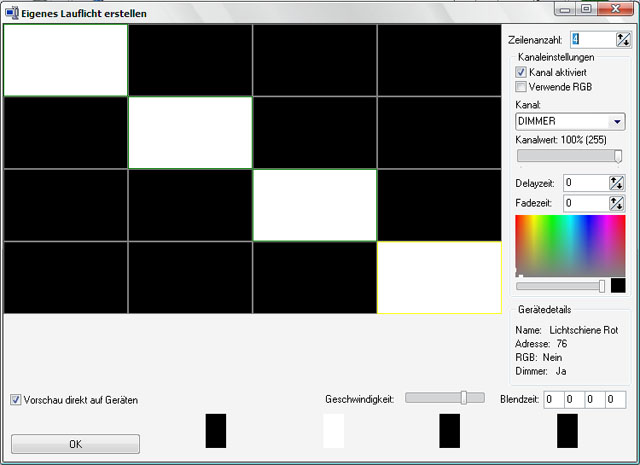Click the Delayzeit spinner arrows
Screen dimensions: 640x465
coord(616,183)
